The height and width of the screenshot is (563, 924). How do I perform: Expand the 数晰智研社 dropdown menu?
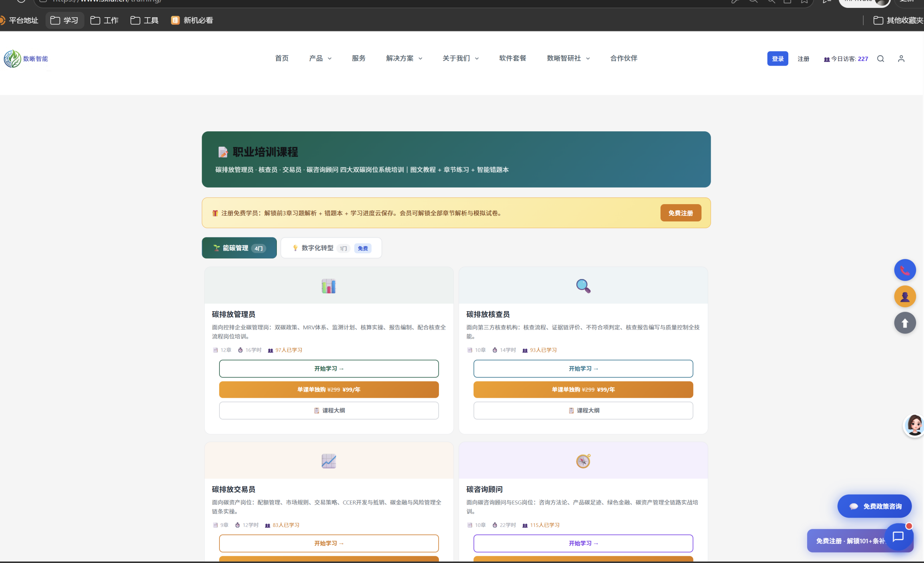click(x=568, y=58)
